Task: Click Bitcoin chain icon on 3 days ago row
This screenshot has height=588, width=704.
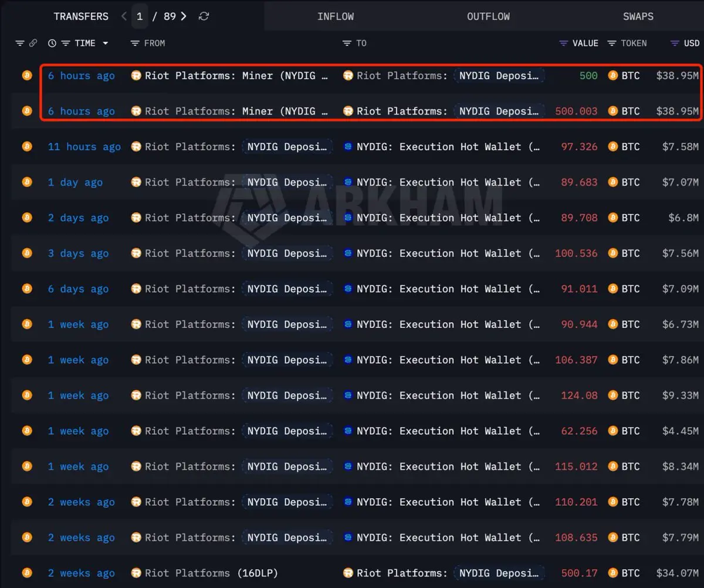Action: (27, 253)
